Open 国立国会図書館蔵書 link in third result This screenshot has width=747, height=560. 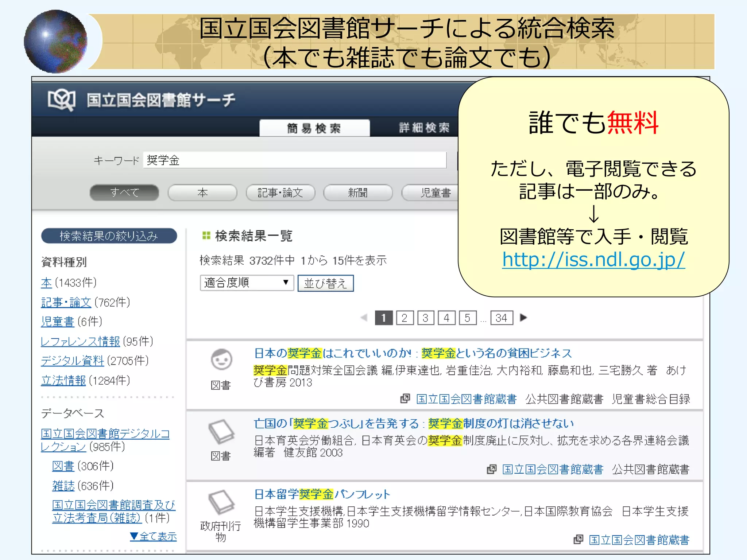click(639, 540)
